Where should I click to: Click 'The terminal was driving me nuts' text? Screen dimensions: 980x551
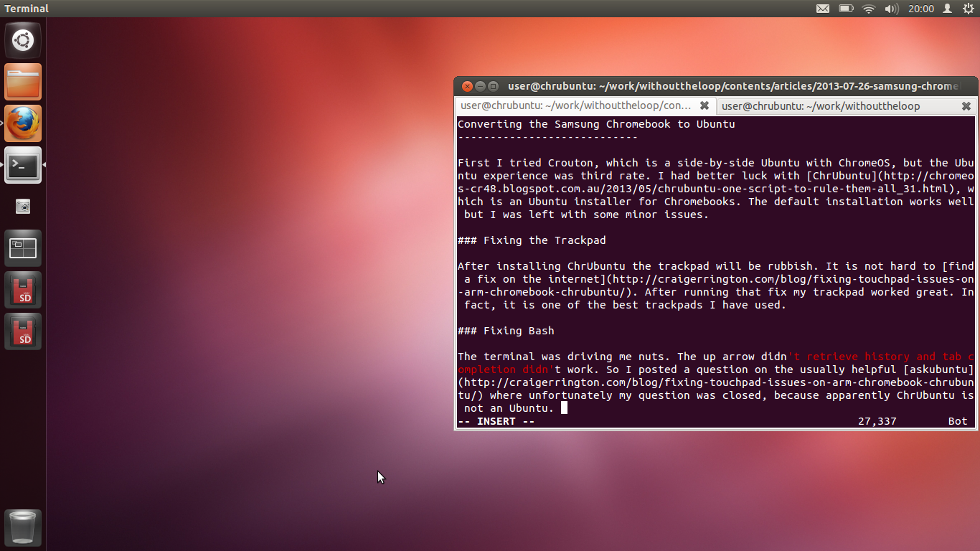point(564,356)
